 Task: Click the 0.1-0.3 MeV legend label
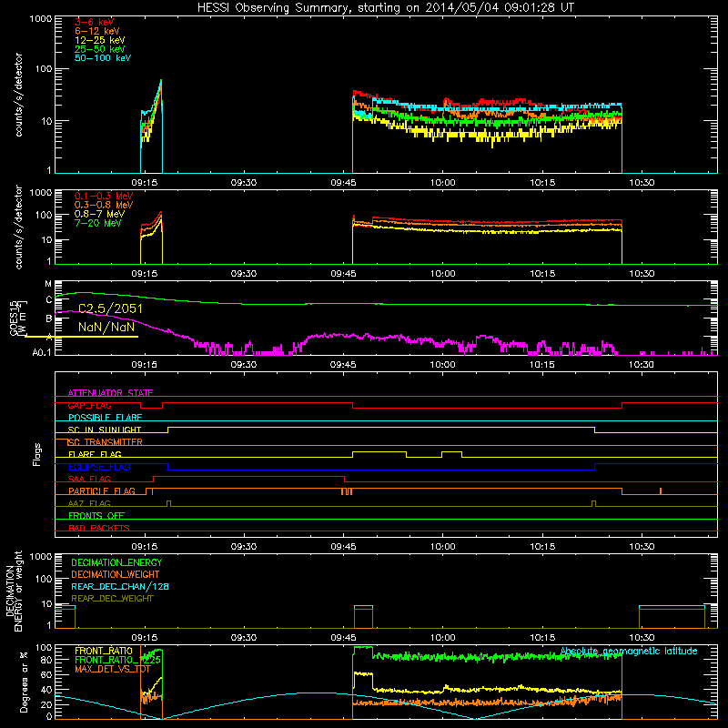coord(104,196)
